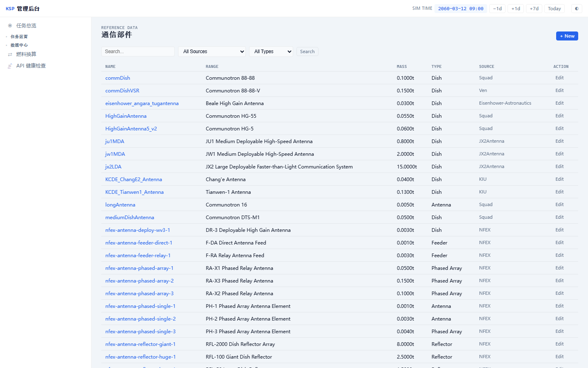This screenshot has width=588, height=368.
Task: Open the eisenhower_angara_tugantenna link
Action: tap(142, 103)
